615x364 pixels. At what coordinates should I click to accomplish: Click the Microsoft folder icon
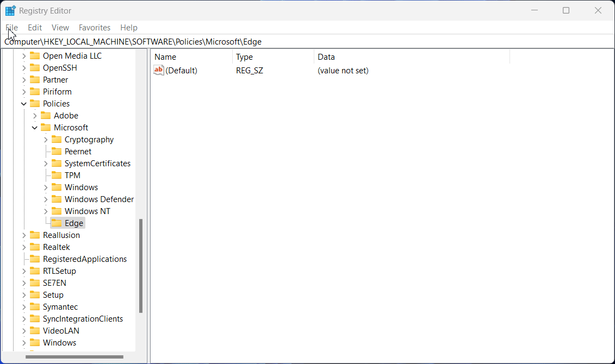click(46, 127)
